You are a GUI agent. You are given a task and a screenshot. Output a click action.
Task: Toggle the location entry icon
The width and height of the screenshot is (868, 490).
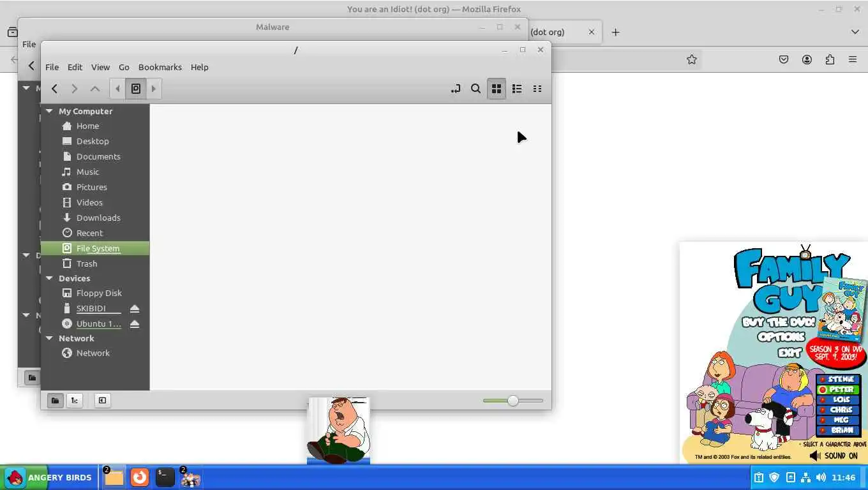(456, 89)
